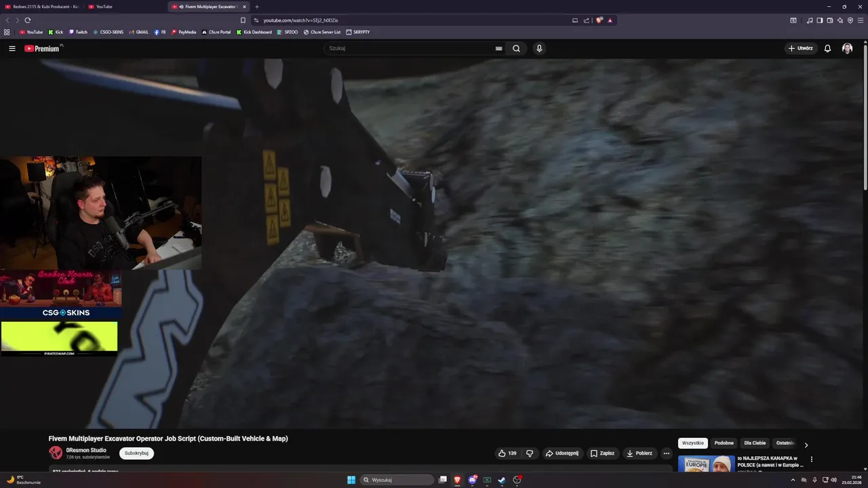868x488 pixels.
Task: Like the video with thumbs up 139
Action: click(507, 453)
